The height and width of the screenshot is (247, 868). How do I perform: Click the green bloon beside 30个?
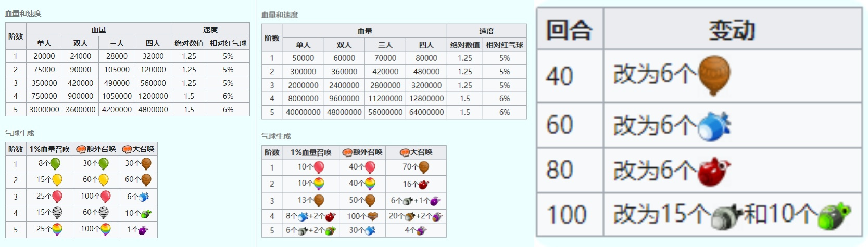click(x=104, y=164)
